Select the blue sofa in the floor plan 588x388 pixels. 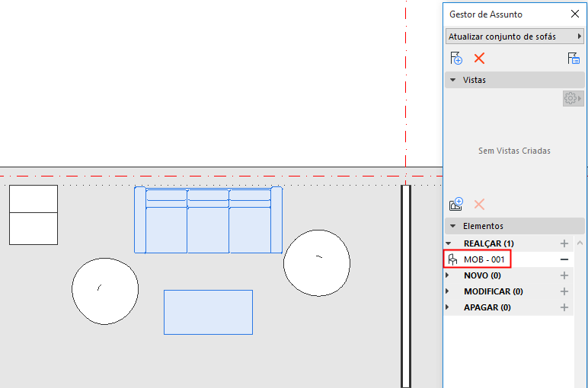coord(208,220)
